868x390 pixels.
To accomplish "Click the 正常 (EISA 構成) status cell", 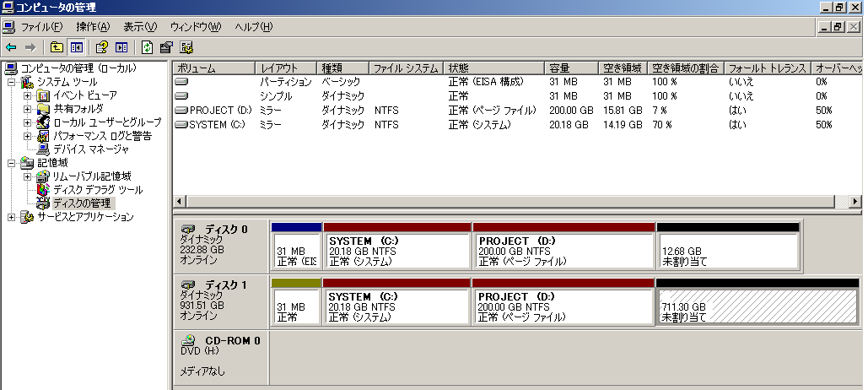I will point(486,81).
